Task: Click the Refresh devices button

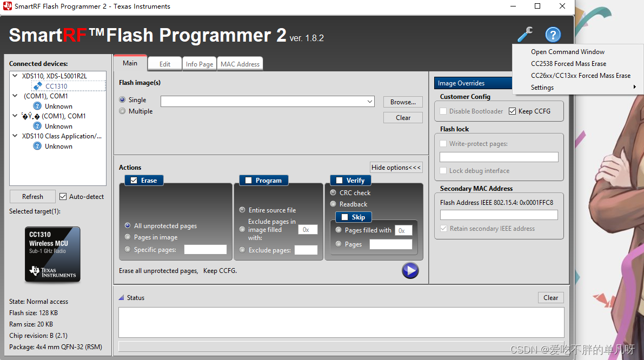Action: coord(32,197)
